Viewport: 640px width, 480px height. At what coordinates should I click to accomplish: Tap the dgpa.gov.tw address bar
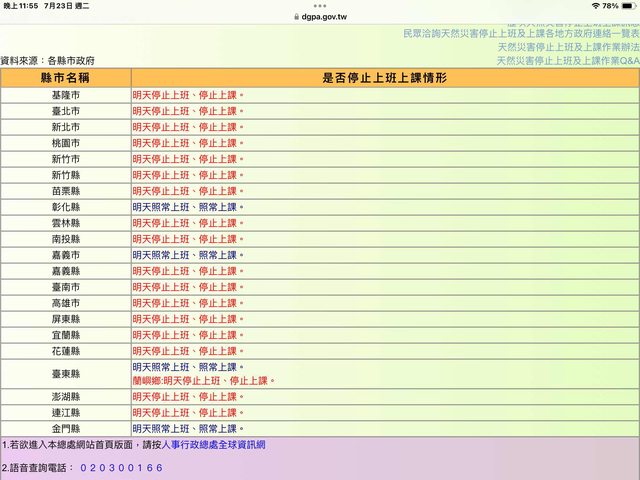click(320, 18)
